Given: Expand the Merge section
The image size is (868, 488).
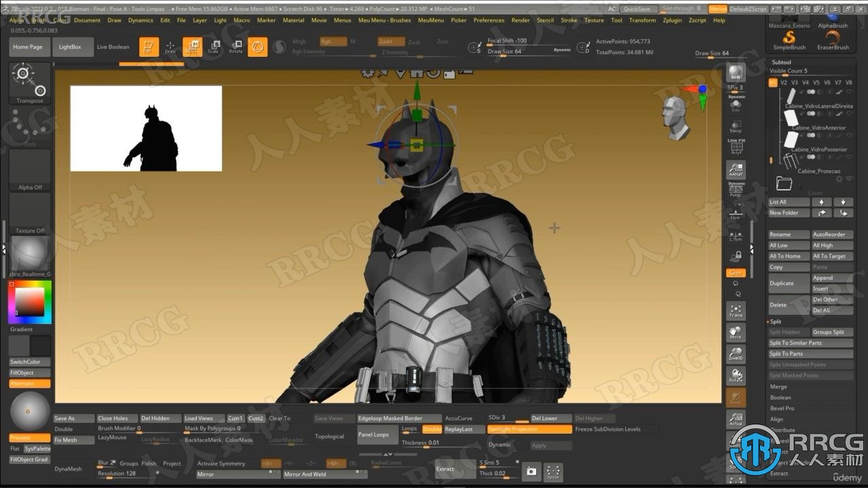Looking at the screenshot, I should (778, 387).
